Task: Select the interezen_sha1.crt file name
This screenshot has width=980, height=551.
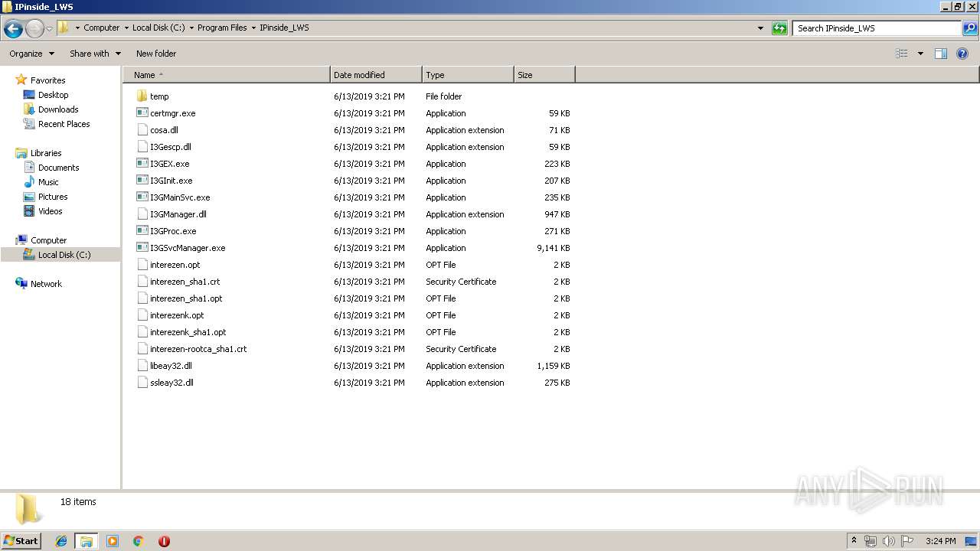Action: [185, 282]
